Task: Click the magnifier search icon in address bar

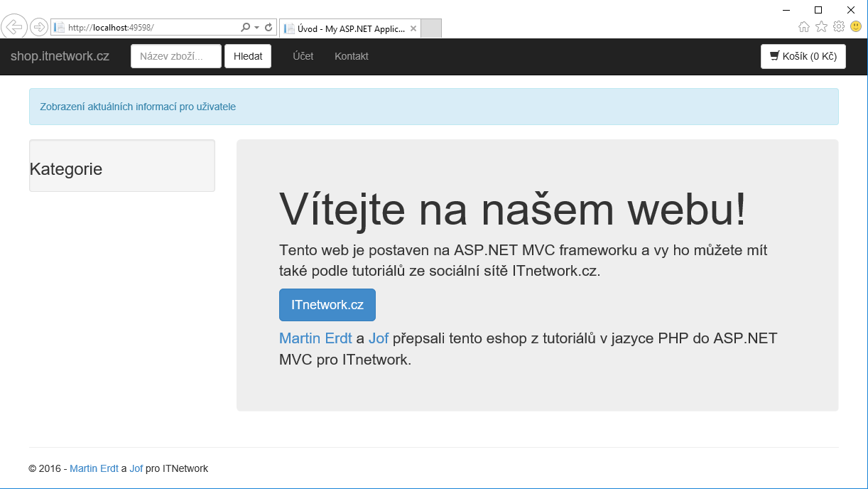Action: coord(246,28)
